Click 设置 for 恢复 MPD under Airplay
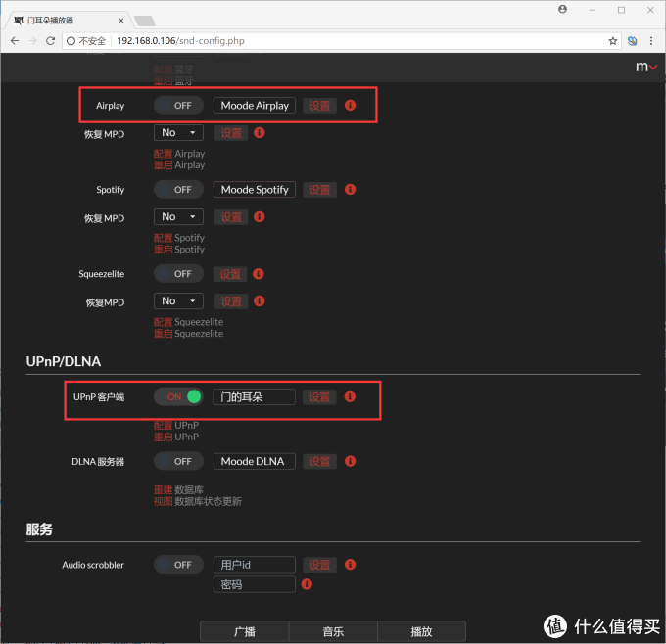Viewport: 666px width, 644px height. 231,133
